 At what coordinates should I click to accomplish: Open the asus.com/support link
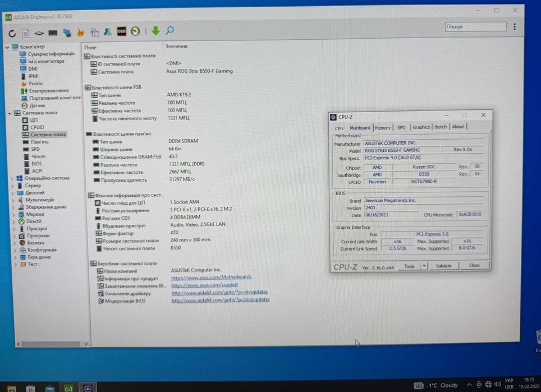pyautogui.click(x=205, y=285)
